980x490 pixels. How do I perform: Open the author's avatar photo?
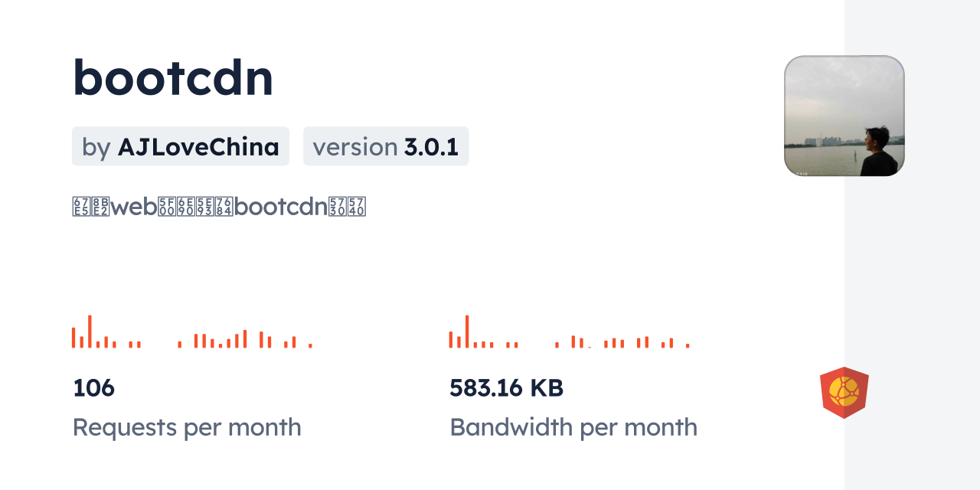[x=844, y=116]
